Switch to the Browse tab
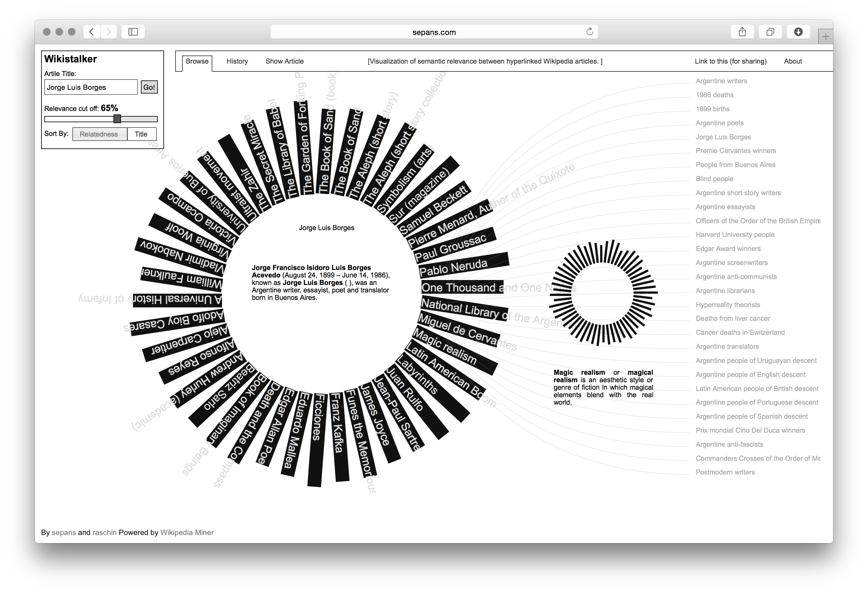The image size is (868, 593). pyautogui.click(x=197, y=61)
